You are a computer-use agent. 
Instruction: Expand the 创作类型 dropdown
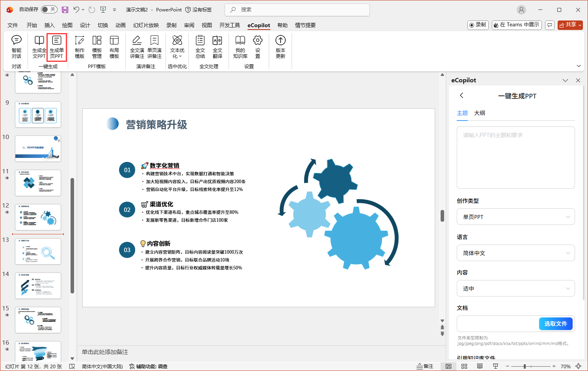[515, 217]
